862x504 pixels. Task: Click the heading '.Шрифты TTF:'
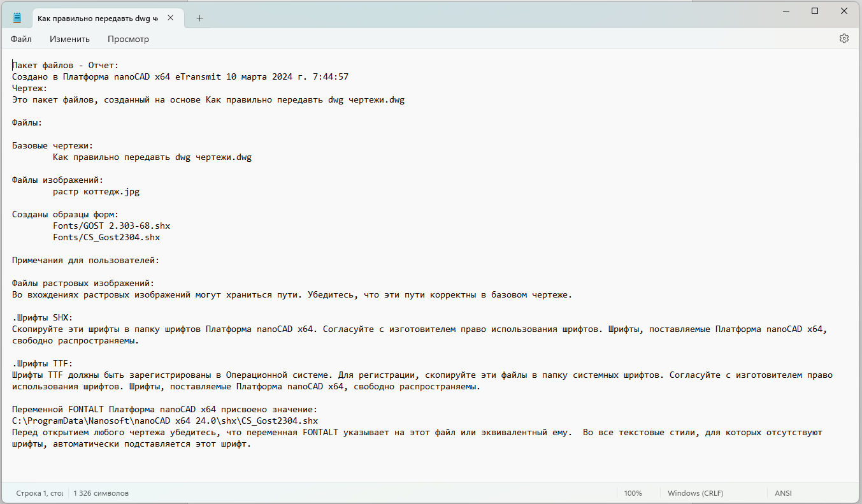(43, 364)
